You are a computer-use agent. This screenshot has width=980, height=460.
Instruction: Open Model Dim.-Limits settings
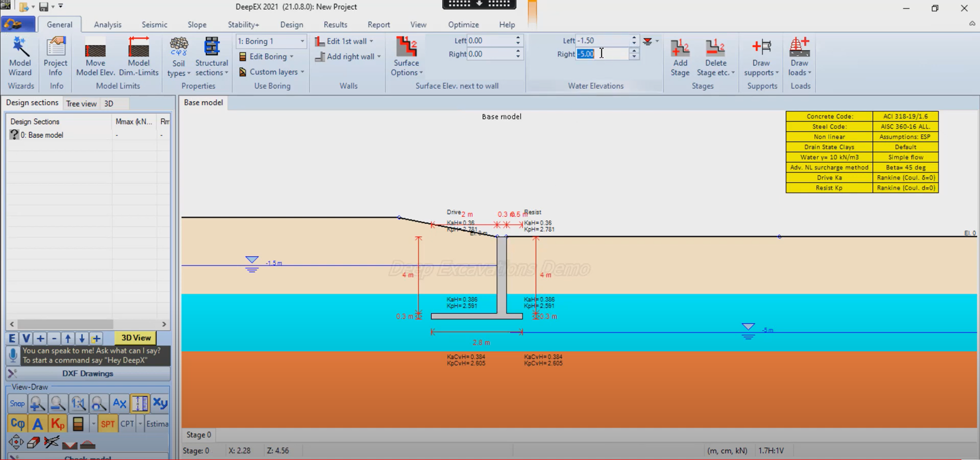pos(139,56)
